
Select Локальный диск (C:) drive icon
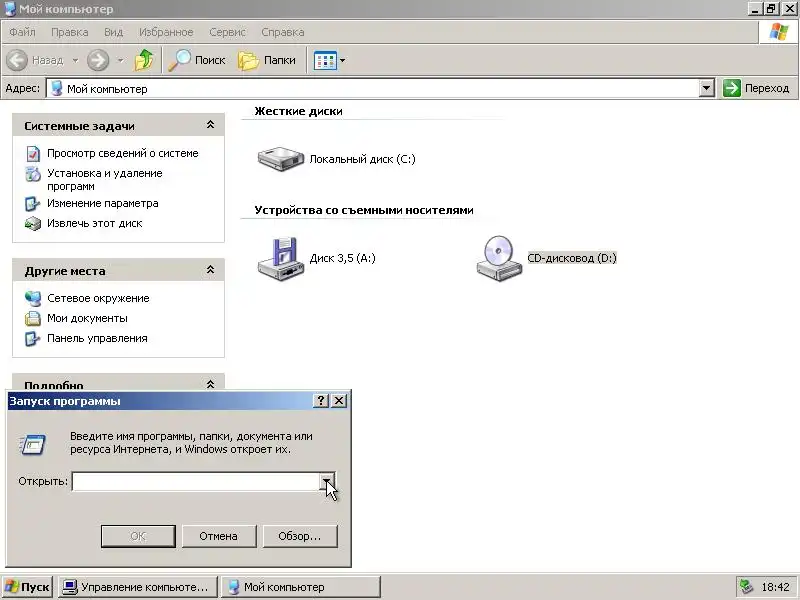coord(281,159)
